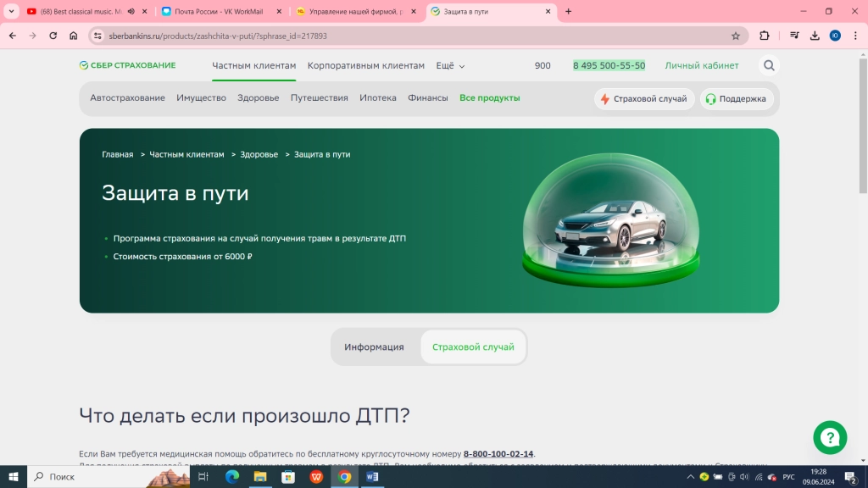Open the Chrome extensions puzzle icon
The image size is (868, 488).
765,36
